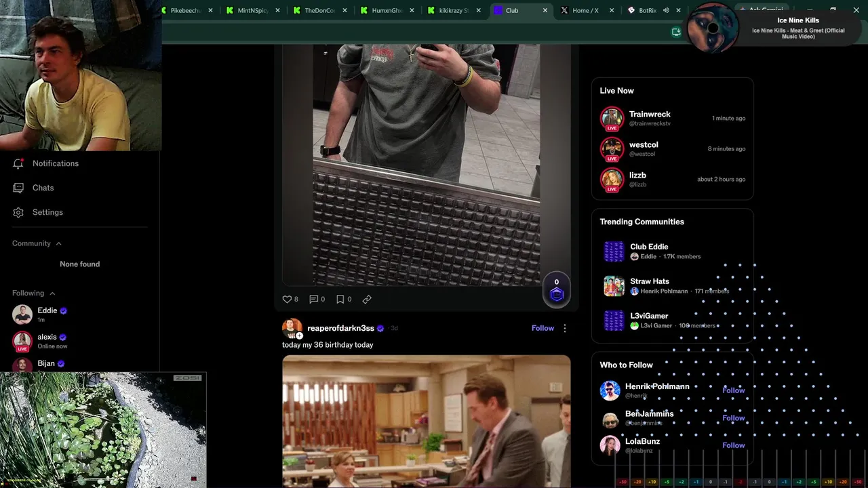Follow LolaBunz
The width and height of the screenshot is (868, 488).
734,445
